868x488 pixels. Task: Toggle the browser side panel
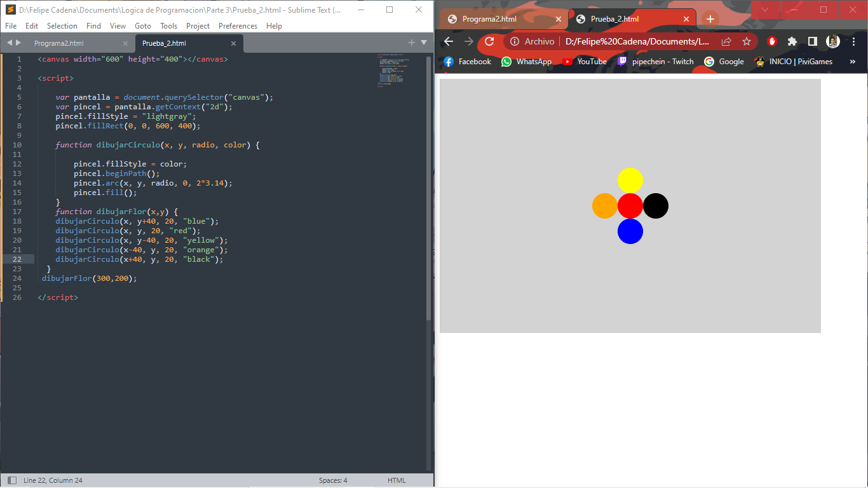click(813, 41)
